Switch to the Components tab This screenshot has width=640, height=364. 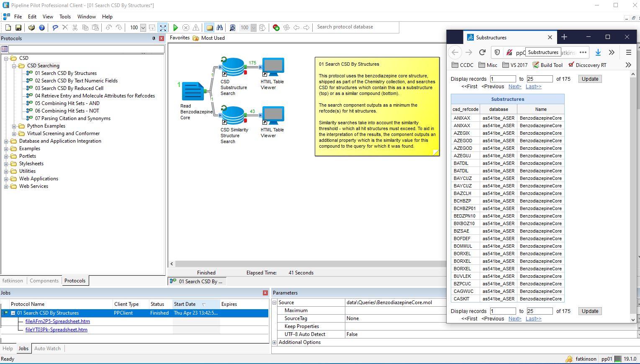(x=44, y=281)
